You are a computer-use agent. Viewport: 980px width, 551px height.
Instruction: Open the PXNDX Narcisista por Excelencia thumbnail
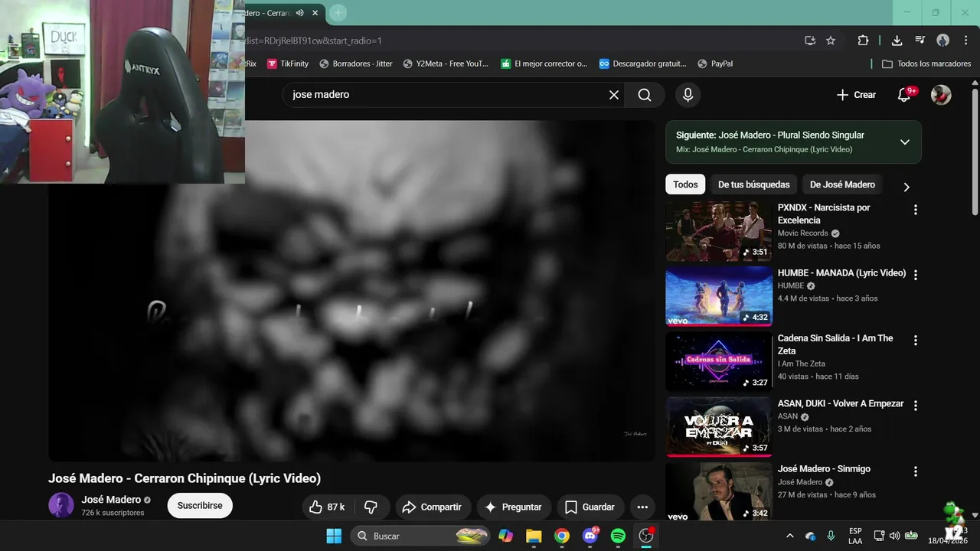(x=719, y=231)
